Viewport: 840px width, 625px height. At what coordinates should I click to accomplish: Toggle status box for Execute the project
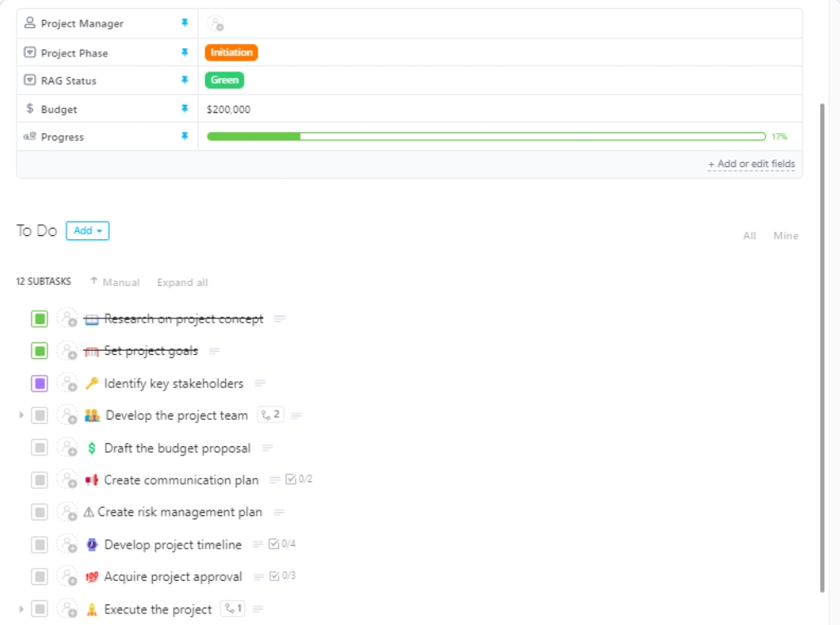40,609
